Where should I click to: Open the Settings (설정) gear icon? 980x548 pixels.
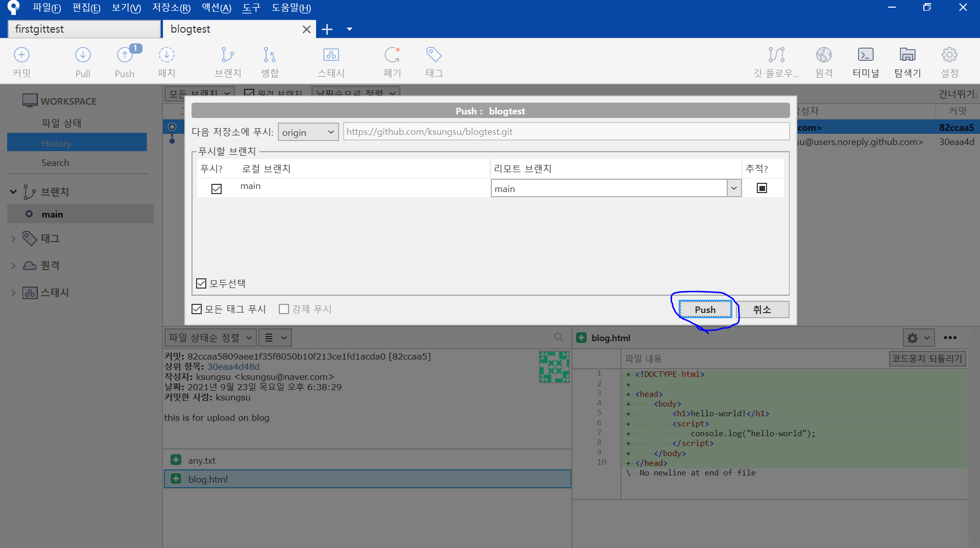click(x=949, y=55)
